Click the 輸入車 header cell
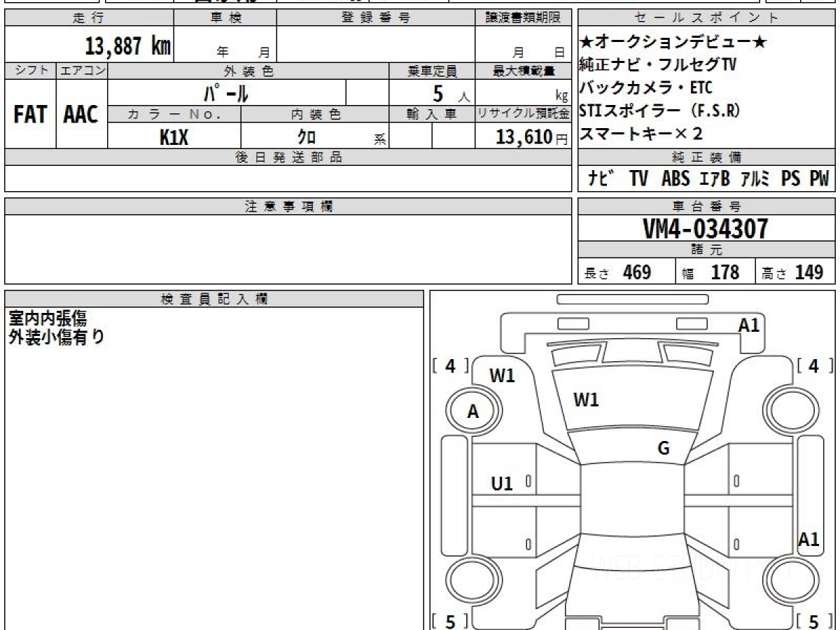Image resolution: width=840 pixels, height=630 pixels. [x=432, y=114]
